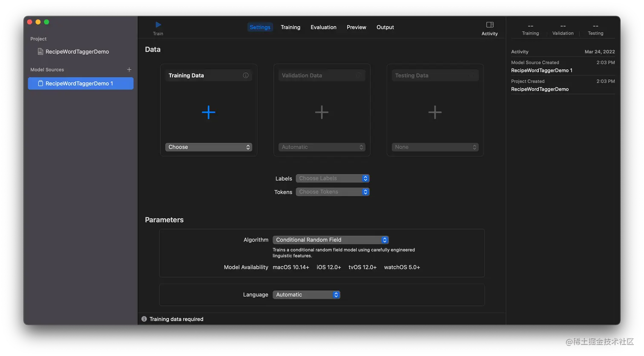
Task: Add a new Model Source
Action: pyautogui.click(x=129, y=69)
